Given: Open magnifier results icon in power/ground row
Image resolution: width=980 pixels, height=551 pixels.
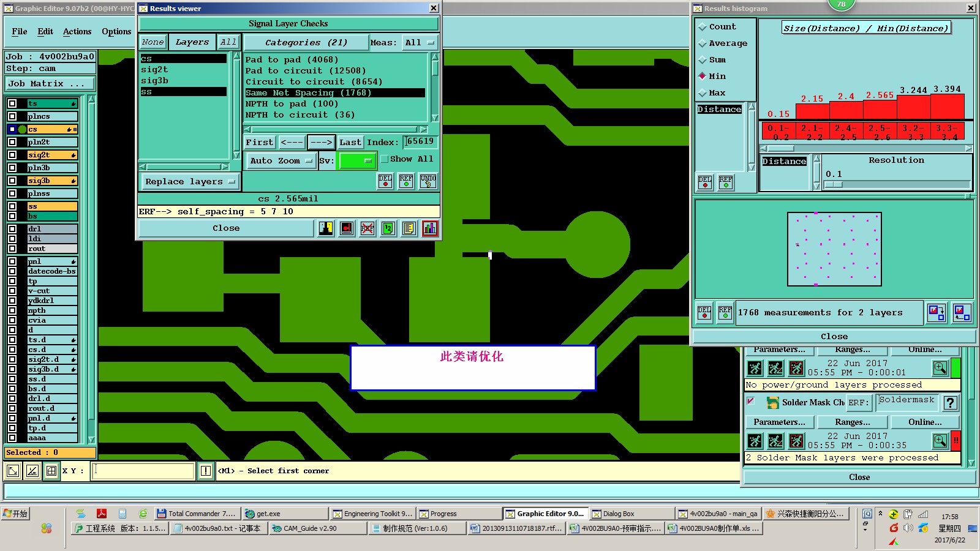Looking at the screenshot, I should click(940, 368).
